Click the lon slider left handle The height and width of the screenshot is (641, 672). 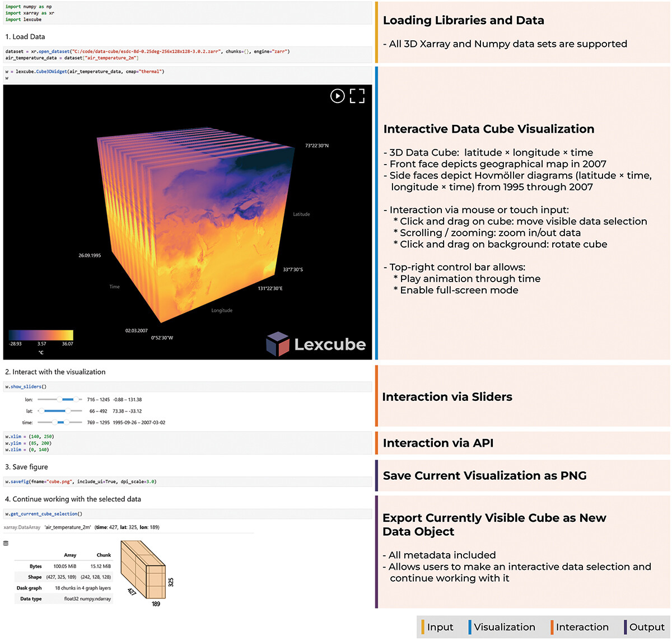59,400
